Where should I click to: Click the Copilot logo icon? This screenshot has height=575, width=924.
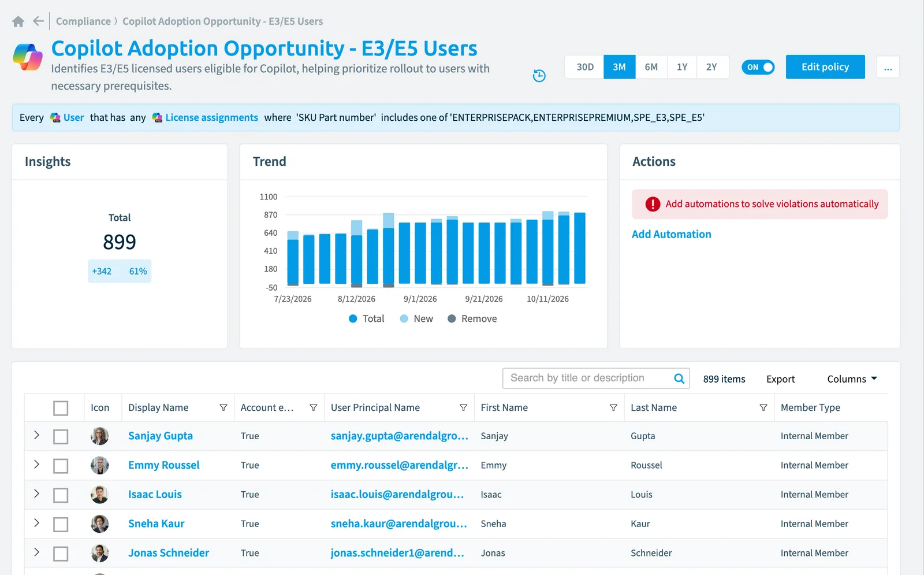click(28, 57)
